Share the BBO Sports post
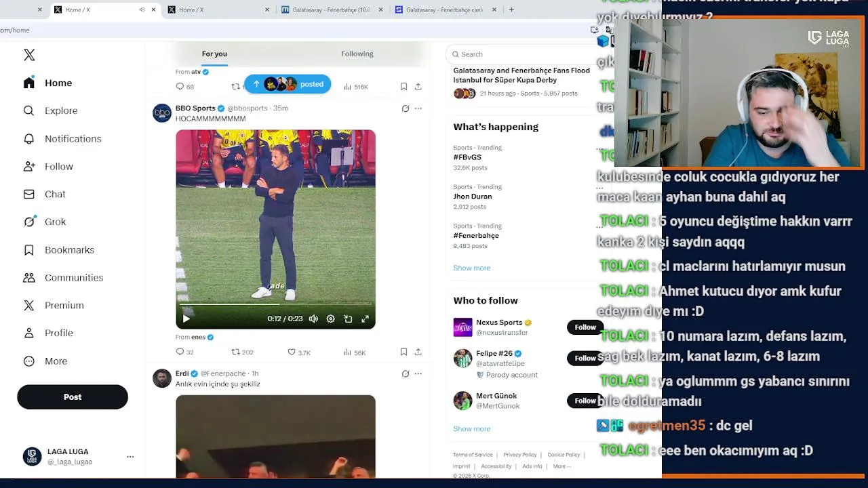The image size is (868, 488). tap(418, 352)
